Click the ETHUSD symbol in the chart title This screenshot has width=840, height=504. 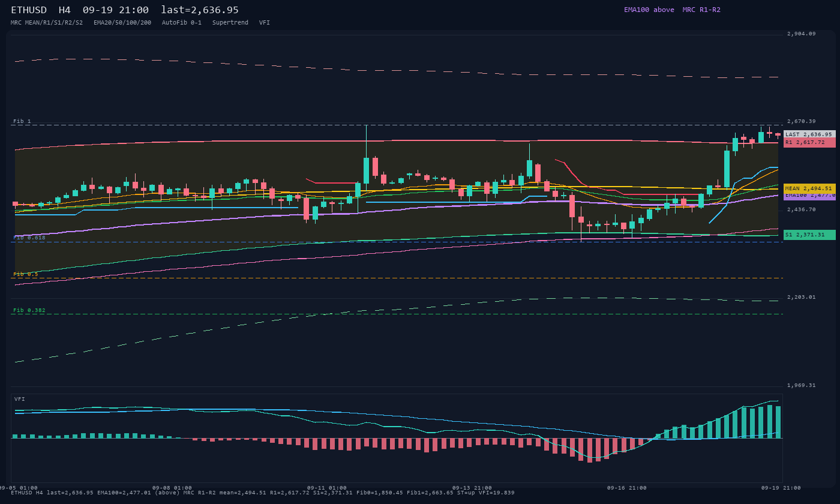[x=29, y=10]
